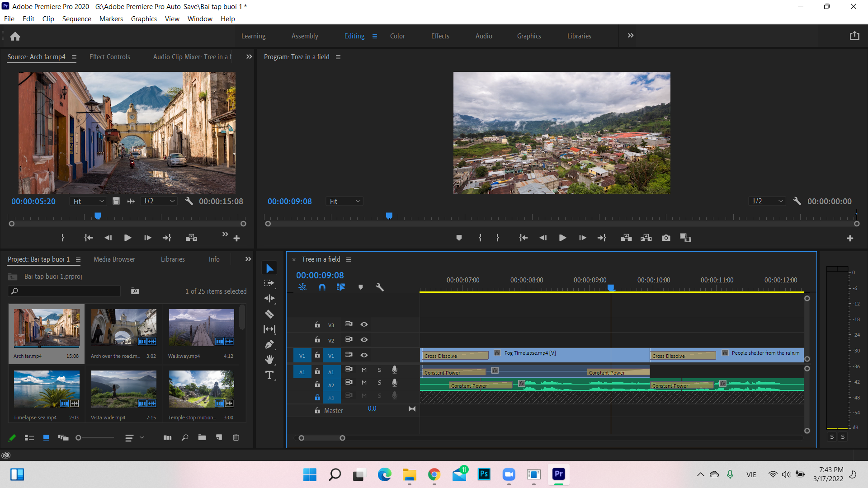Expand Project panel tabs overflow
The height and width of the screenshot is (488, 868).
tap(248, 259)
